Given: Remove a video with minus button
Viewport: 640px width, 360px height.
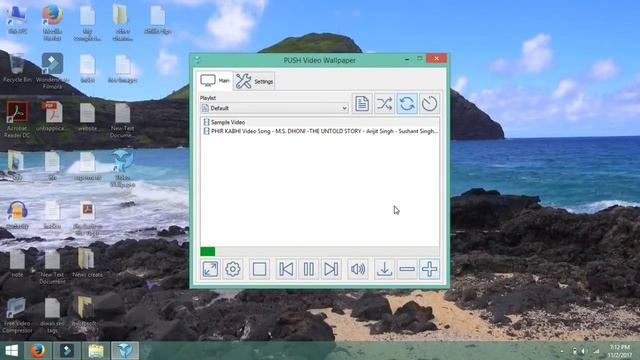Looking at the screenshot, I should [x=407, y=269].
